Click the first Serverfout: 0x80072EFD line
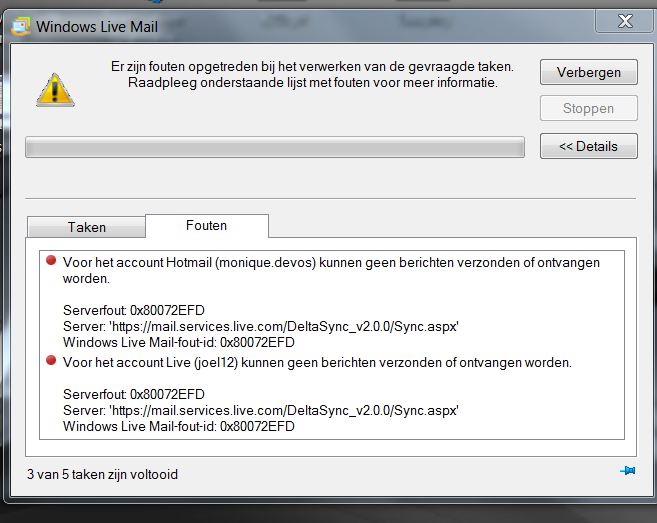 coord(134,310)
